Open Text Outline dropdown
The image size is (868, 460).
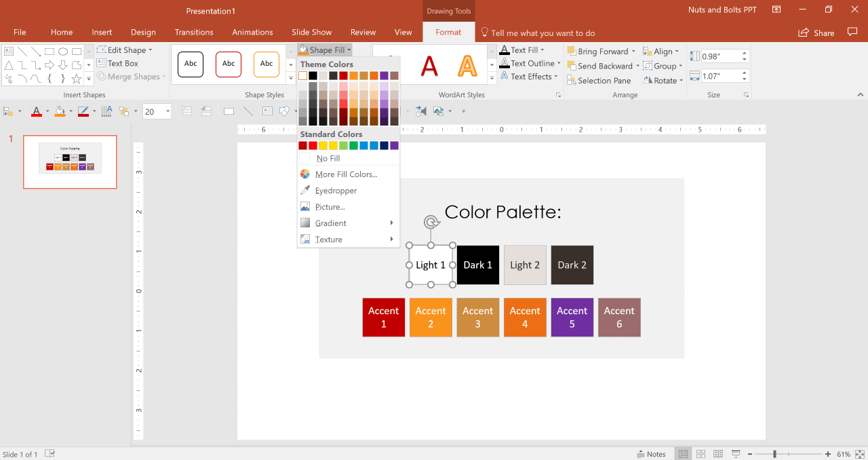pyautogui.click(x=530, y=63)
